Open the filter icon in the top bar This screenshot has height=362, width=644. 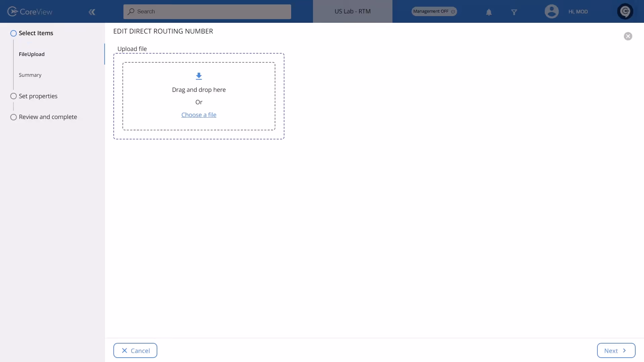[x=515, y=12]
